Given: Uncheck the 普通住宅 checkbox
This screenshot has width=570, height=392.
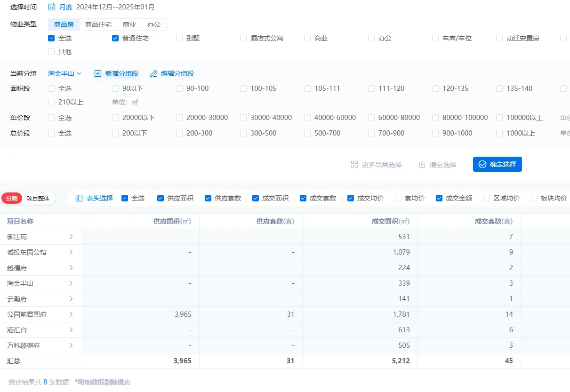Looking at the screenshot, I should coord(115,38).
